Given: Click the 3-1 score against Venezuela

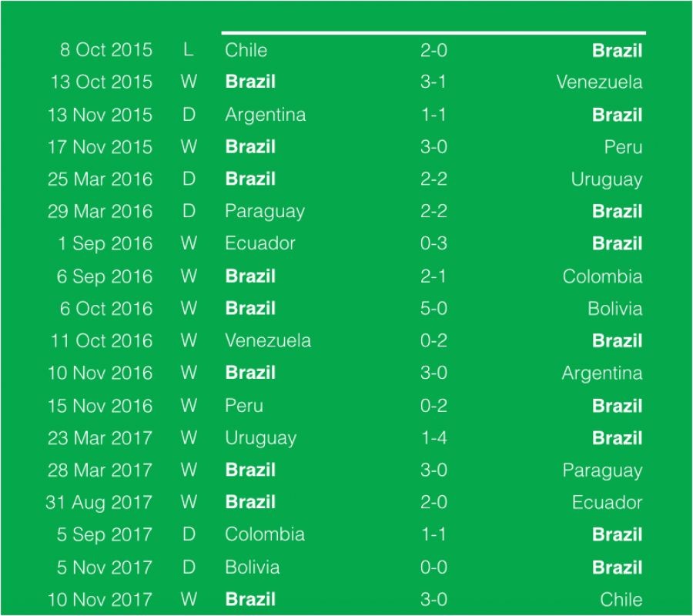Looking at the screenshot, I should point(433,82).
